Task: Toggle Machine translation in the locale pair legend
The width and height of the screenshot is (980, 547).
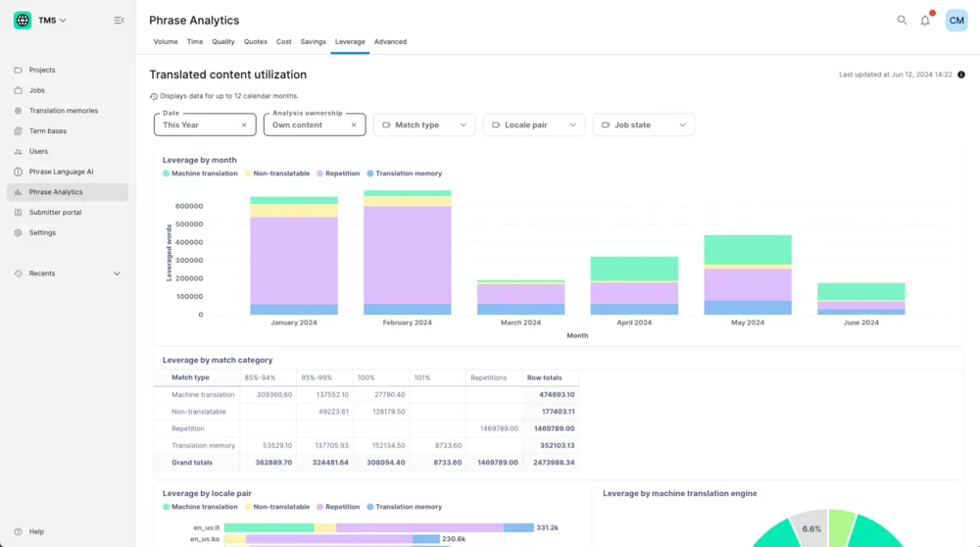Action: 200,507
